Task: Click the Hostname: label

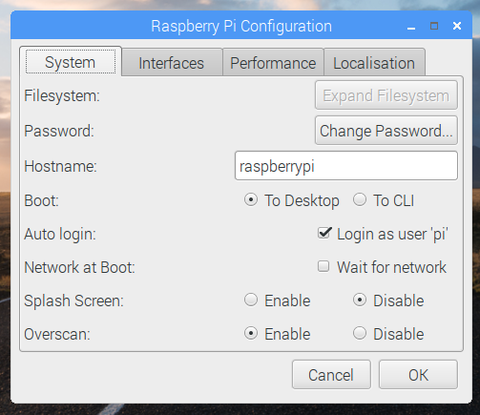Action: coord(61,166)
